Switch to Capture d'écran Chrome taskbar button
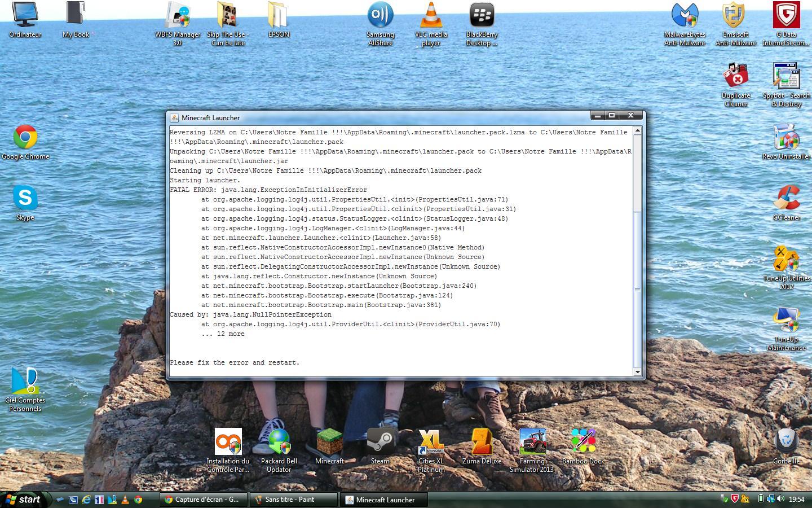This screenshot has height=508, width=812. 202,500
